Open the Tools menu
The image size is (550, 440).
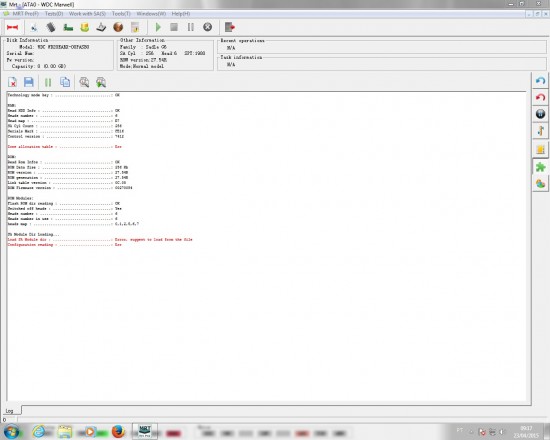point(121,14)
